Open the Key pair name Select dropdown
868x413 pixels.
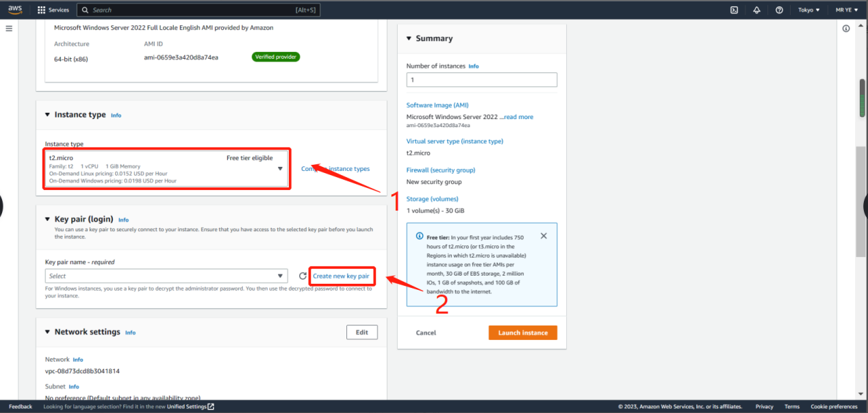(x=166, y=276)
